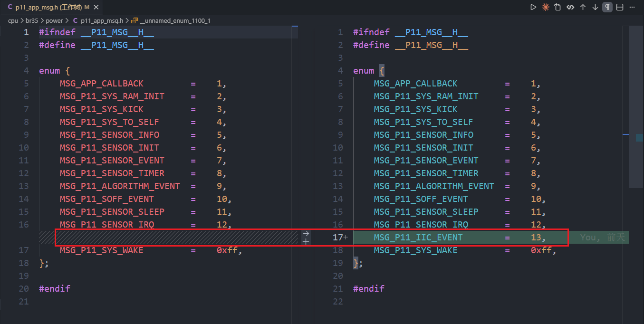Click MSG_P11_SENSOR_TIMER in the right editor
The width and height of the screenshot is (644, 324).
tap(426, 173)
